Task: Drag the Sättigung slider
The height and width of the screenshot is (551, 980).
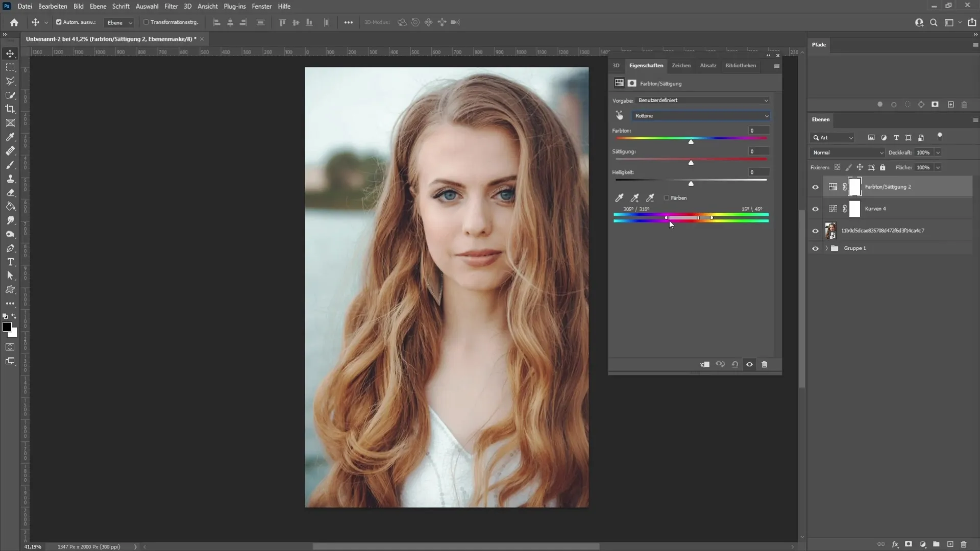Action: [690, 162]
